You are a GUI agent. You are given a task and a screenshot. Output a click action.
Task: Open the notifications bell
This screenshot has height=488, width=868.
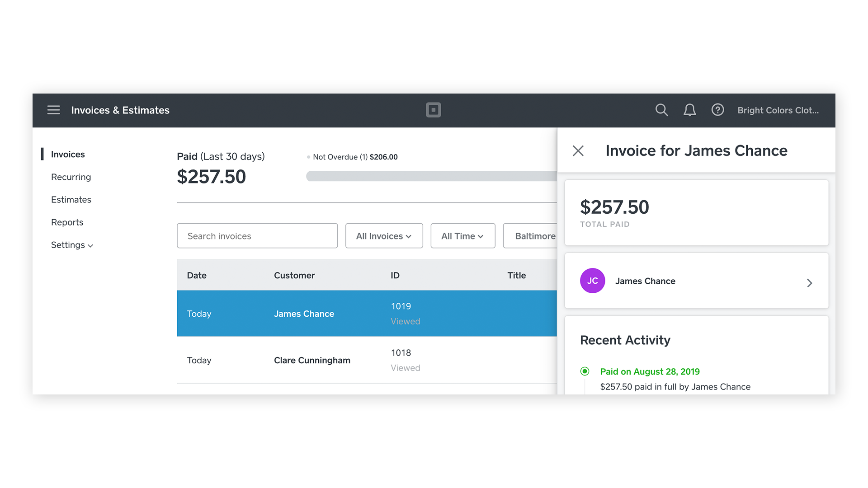click(689, 110)
